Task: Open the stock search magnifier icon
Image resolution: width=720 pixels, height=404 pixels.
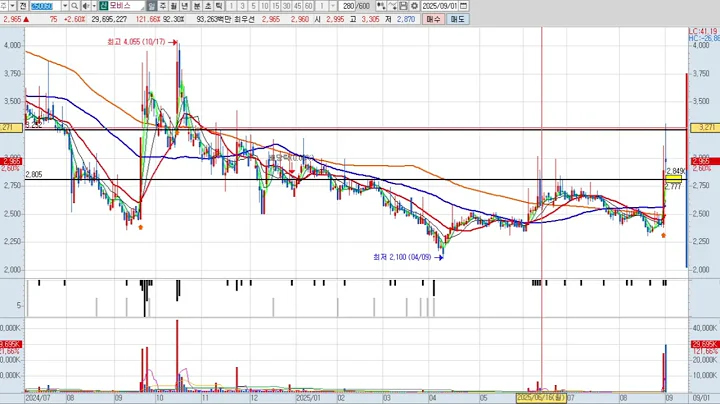Action: (x=74, y=6)
